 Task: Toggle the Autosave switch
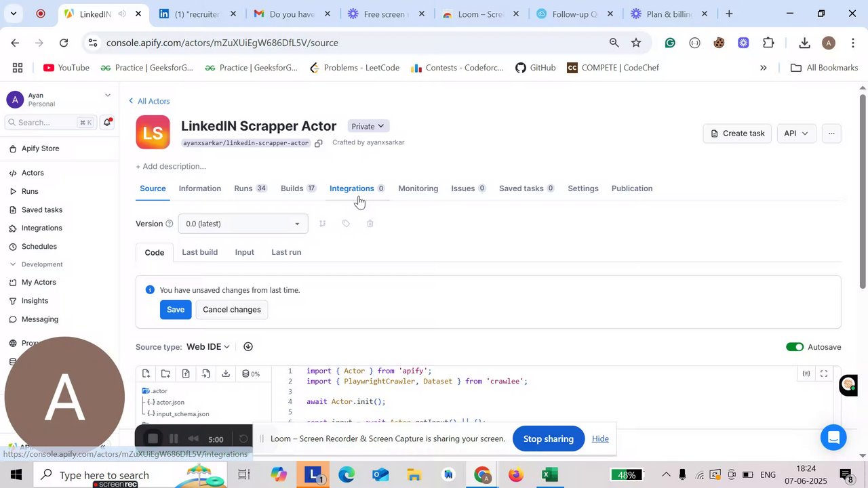coord(795,347)
